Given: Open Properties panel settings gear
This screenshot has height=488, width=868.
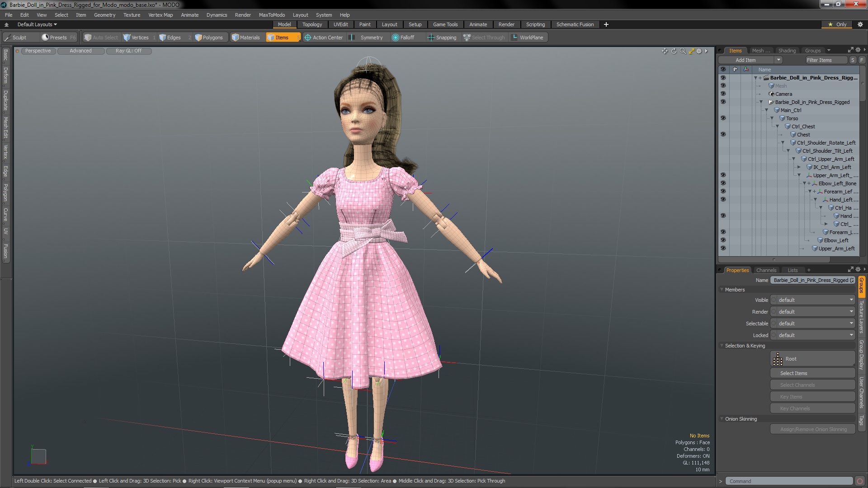Looking at the screenshot, I should pyautogui.click(x=858, y=270).
